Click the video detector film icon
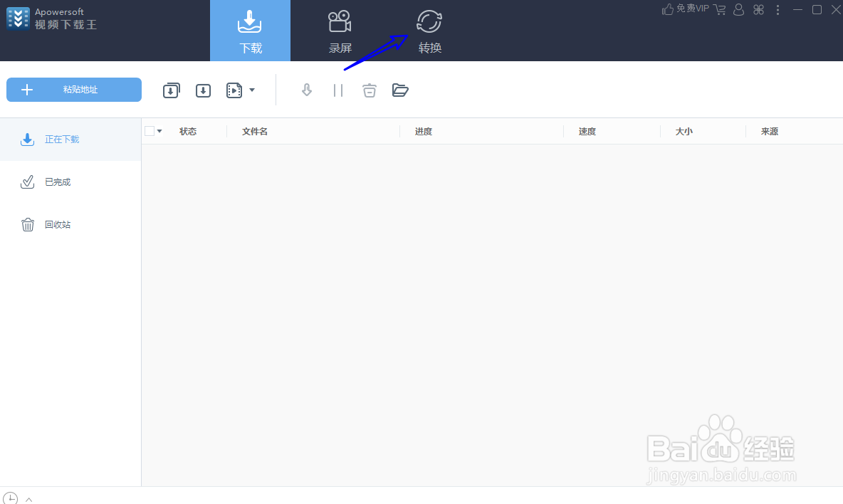Image resolution: width=843 pixels, height=504 pixels. coord(234,90)
